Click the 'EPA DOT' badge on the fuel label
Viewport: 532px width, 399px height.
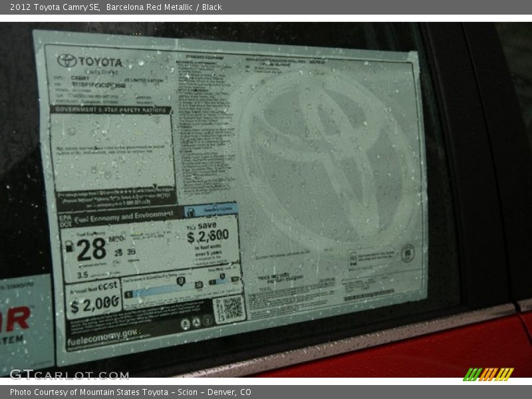click(x=65, y=221)
